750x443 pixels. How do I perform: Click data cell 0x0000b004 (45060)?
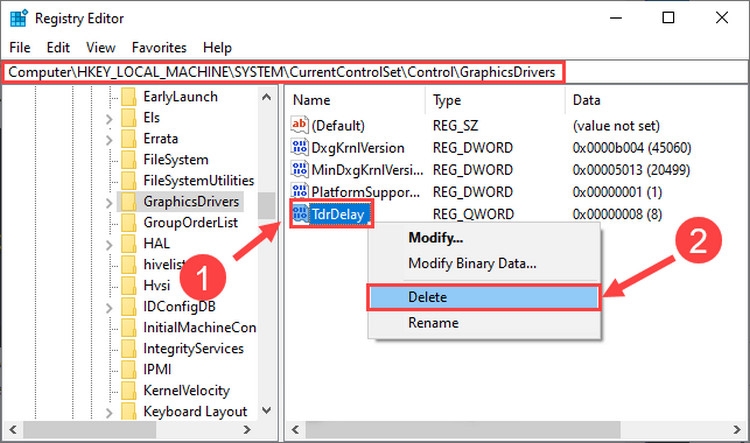click(632, 148)
